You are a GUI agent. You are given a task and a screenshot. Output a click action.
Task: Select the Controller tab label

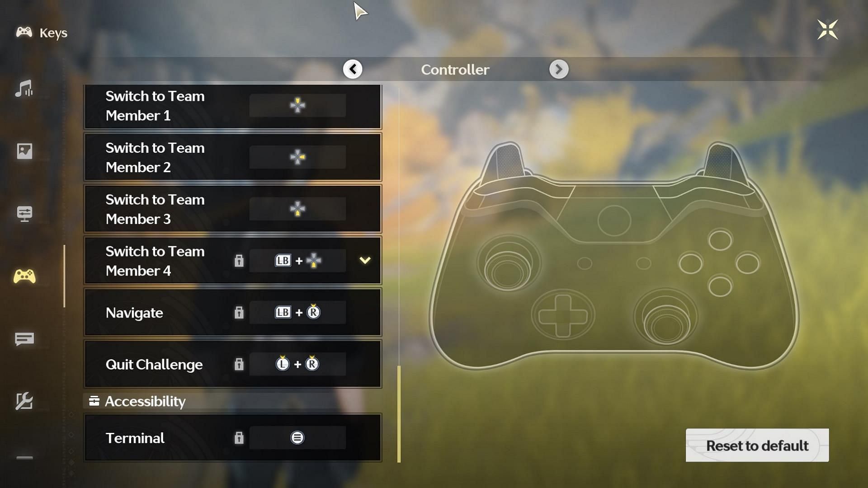[455, 69]
